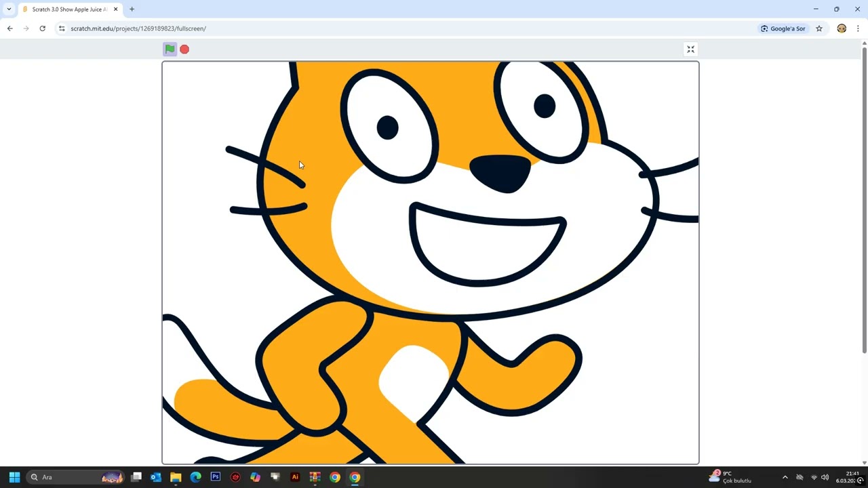Click the taskbar search box Ara

click(75, 477)
